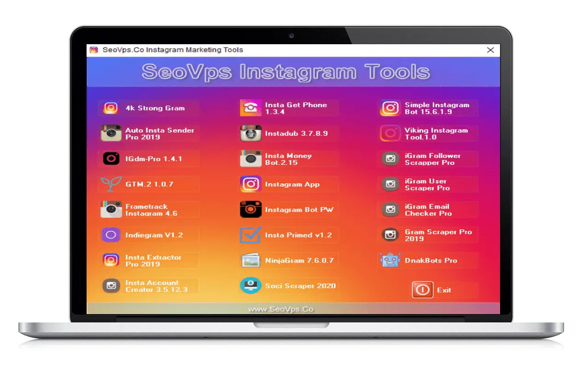Select "Insta Extractor Pro 2019" text
The width and height of the screenshot is (588, 368).
pos(153,261)
